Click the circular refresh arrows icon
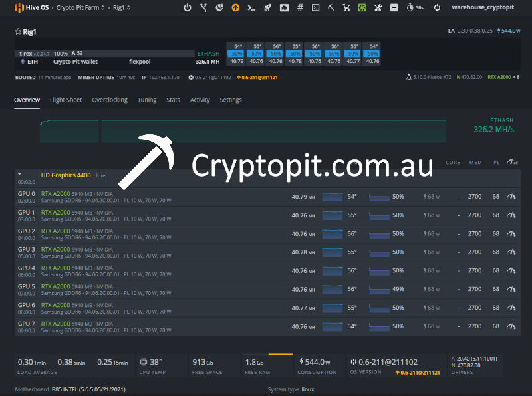This screenshot has width=532, height=396. coord(437,7)
